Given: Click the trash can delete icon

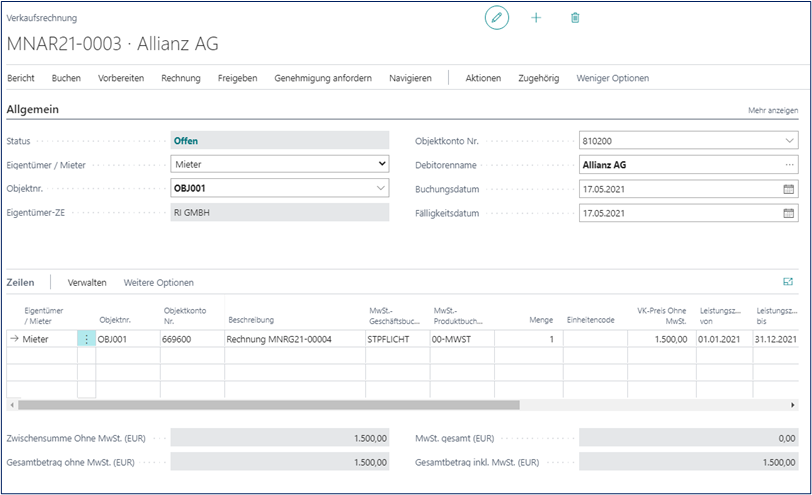Looking at the screenshot, I should pyautogui.click(x=575, y=18).
